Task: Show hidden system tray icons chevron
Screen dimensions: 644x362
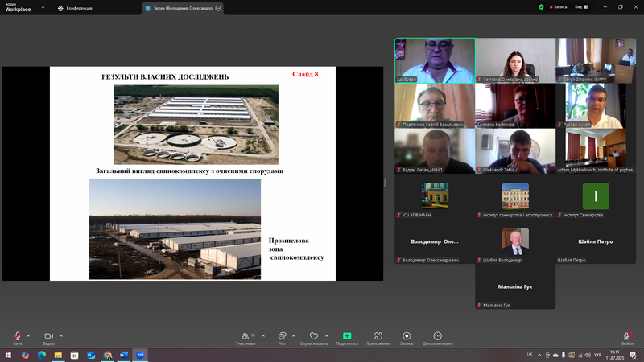Action: point(539,355)
